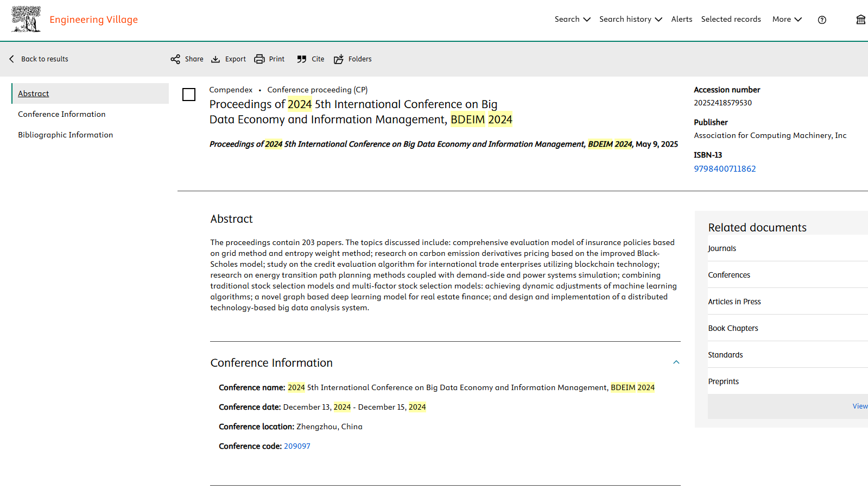This screenshot has width=868, height=489.
Task: Open the Search dropdown menu
Action: (x=572, y=19)
